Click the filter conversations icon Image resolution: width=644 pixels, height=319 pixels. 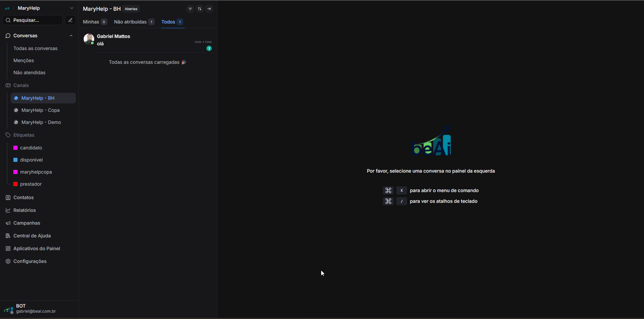point(190,9)
